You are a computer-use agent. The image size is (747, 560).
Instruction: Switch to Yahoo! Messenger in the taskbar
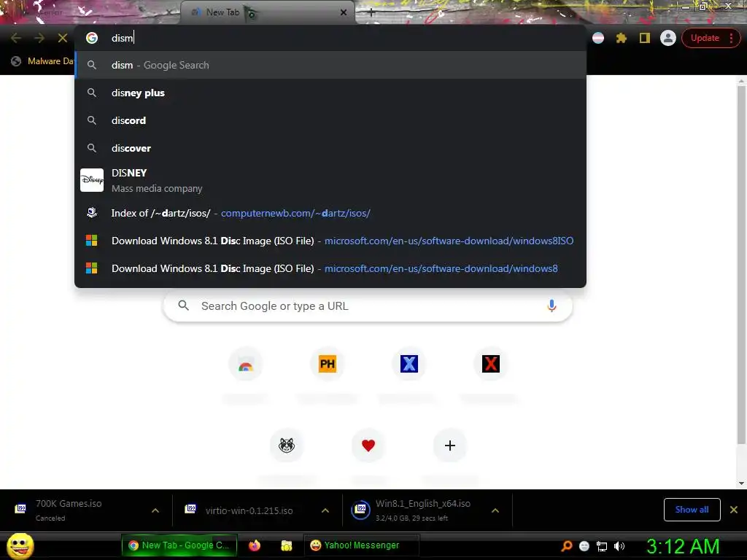361,545
